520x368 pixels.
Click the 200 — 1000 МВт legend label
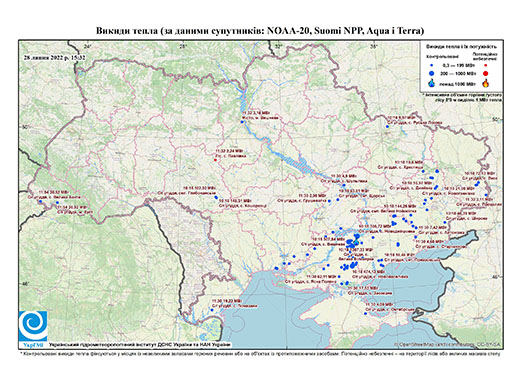point(458,73)
